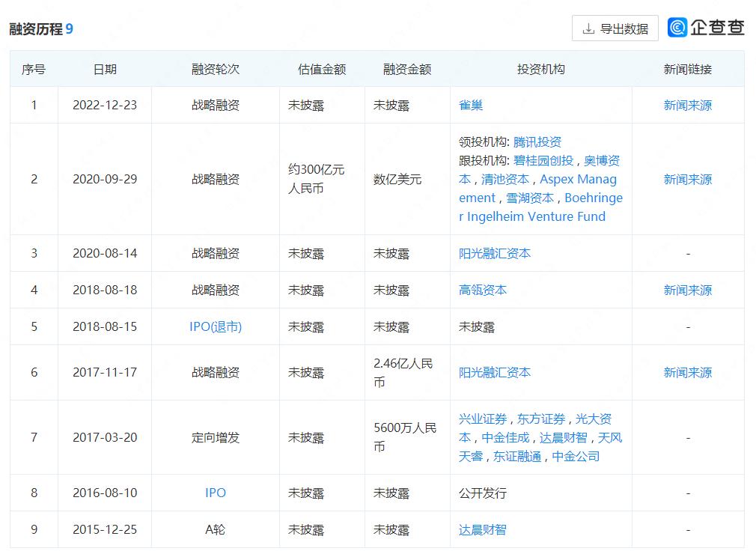Click the 新闻链接 column header
The height and width of the screenshot is (560, 756).
tap(688, 69)
